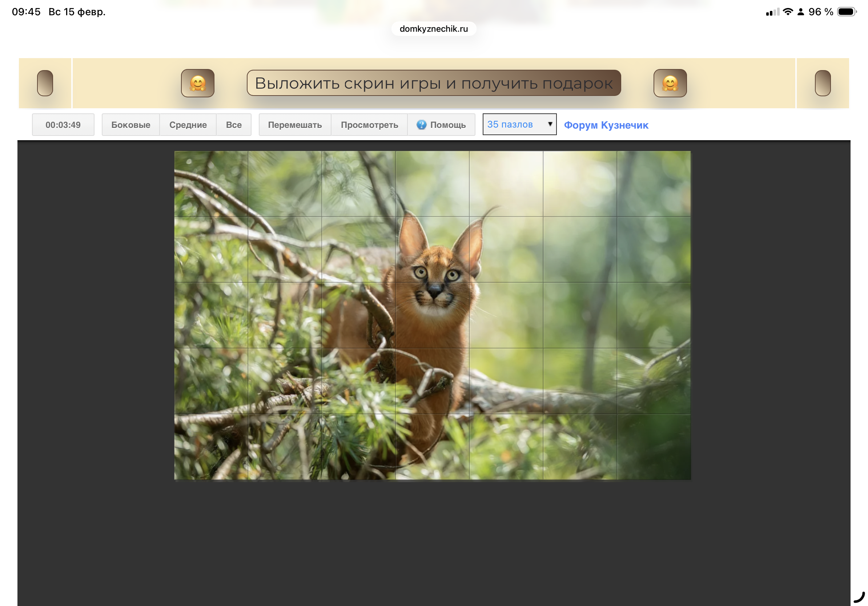Viewport: 868px width, 606px height.
Task: Show only Боковые edge pieces
Action: point(130,125)
